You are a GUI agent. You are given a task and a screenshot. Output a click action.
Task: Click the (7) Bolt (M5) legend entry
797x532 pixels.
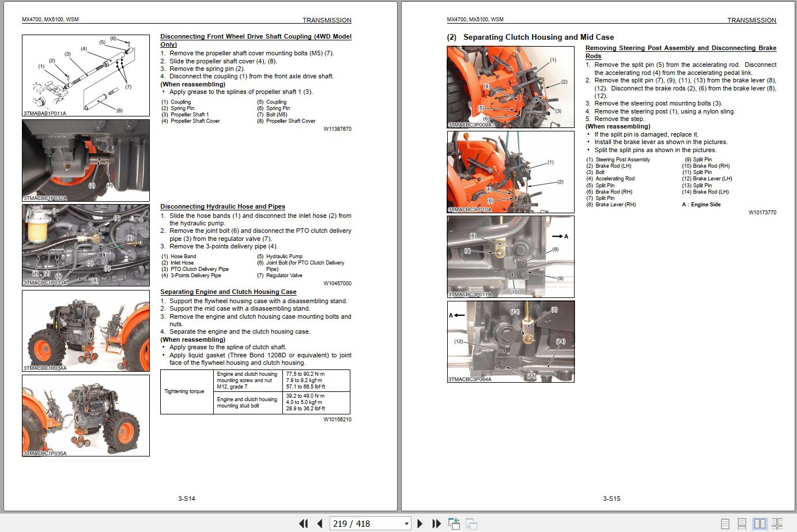(x=272, y=115)
